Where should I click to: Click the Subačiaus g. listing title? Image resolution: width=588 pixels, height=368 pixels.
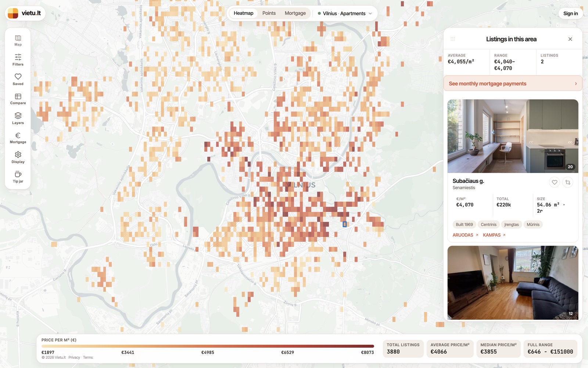(x=468, y=181)
